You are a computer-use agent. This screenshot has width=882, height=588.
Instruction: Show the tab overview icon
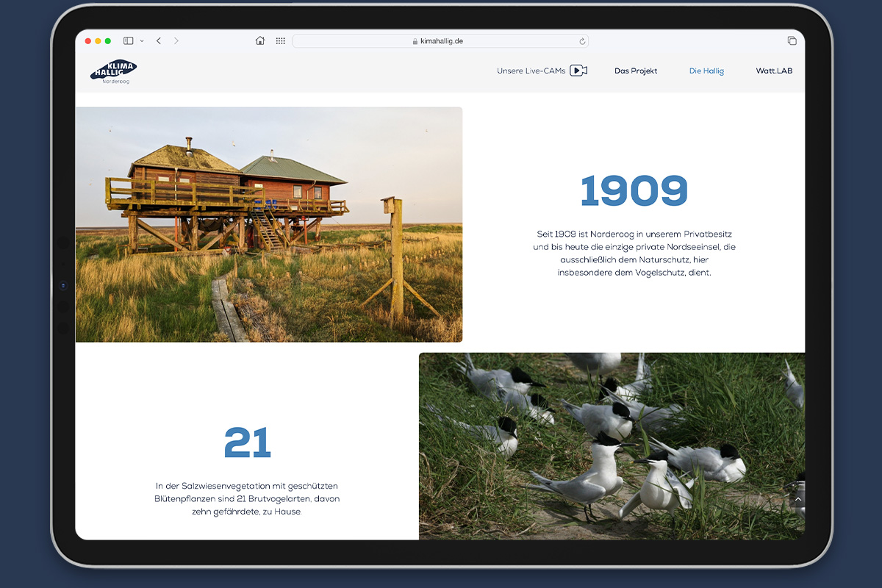tap(792, 41)
